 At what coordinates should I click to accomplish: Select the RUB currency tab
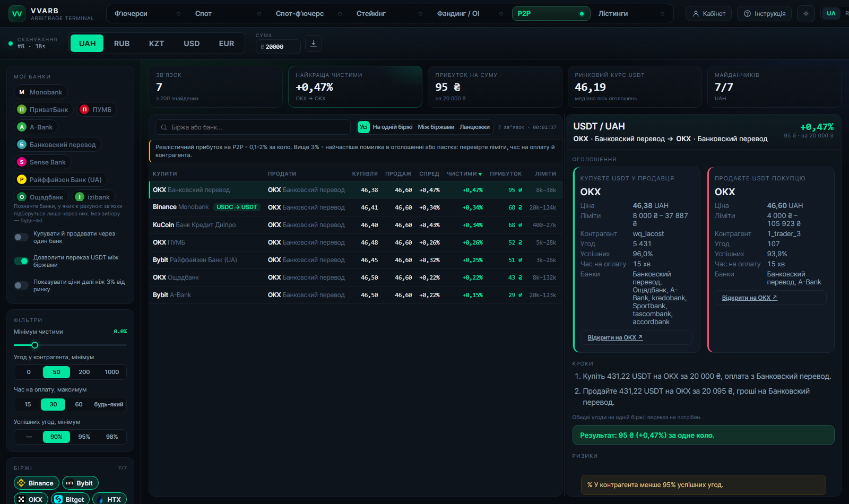122,44
